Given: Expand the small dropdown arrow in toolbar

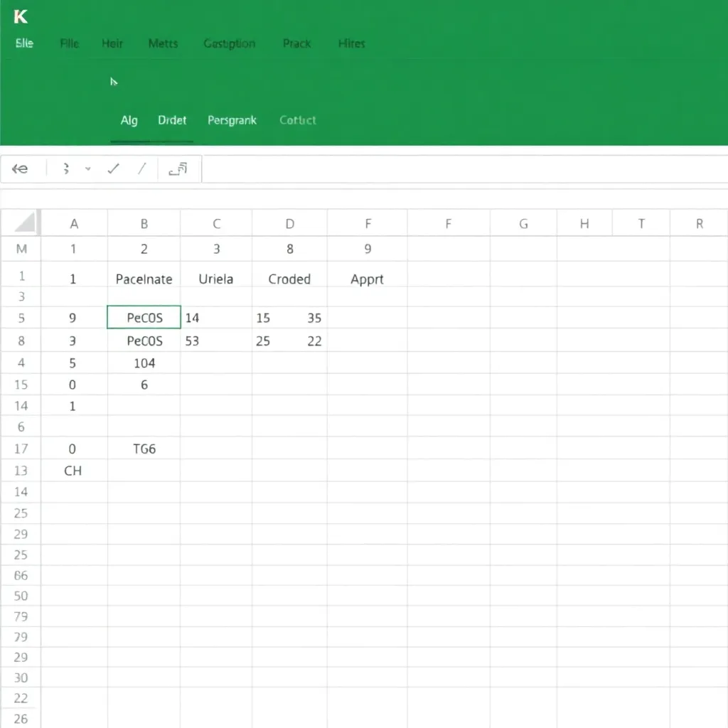Looking at the screenshot, I should coord(88,169).
